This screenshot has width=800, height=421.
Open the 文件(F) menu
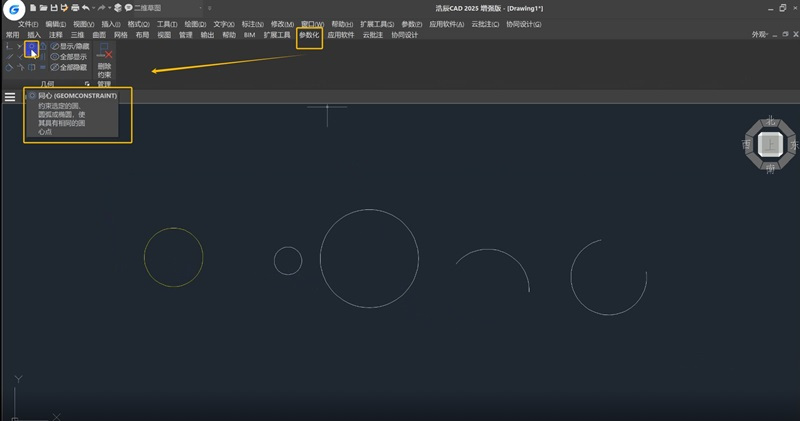[28, 23]
